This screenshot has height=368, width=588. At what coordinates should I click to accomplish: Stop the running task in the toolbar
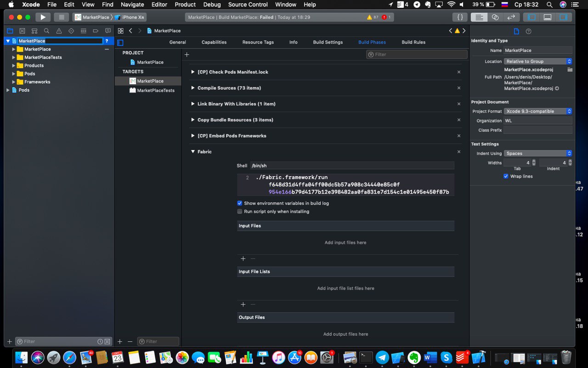tap(61, 17)
